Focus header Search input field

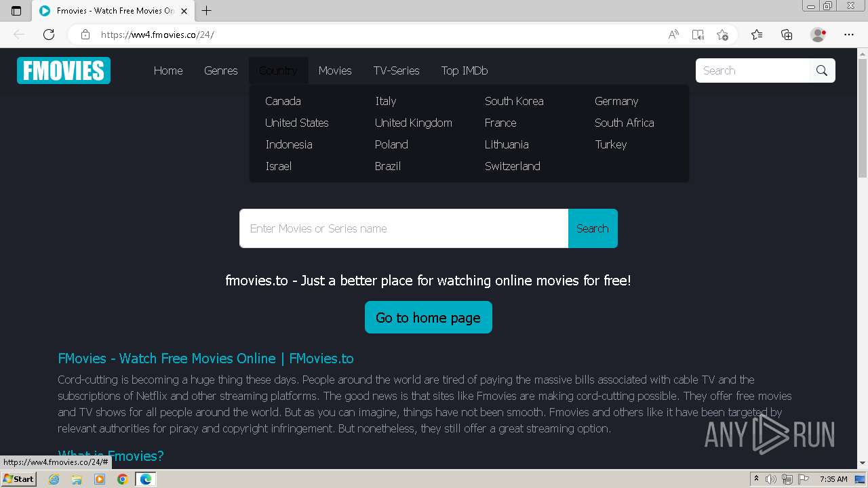point(753,70)
